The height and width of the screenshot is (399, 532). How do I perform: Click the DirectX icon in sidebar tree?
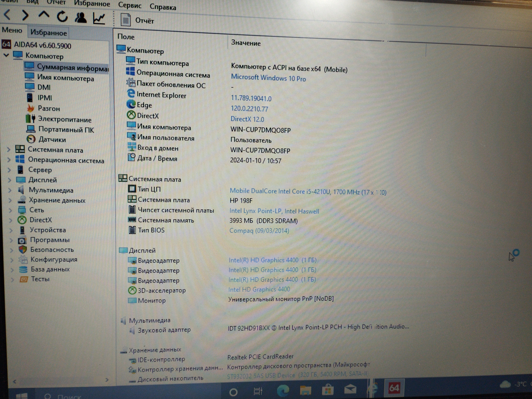pos(22,220)
